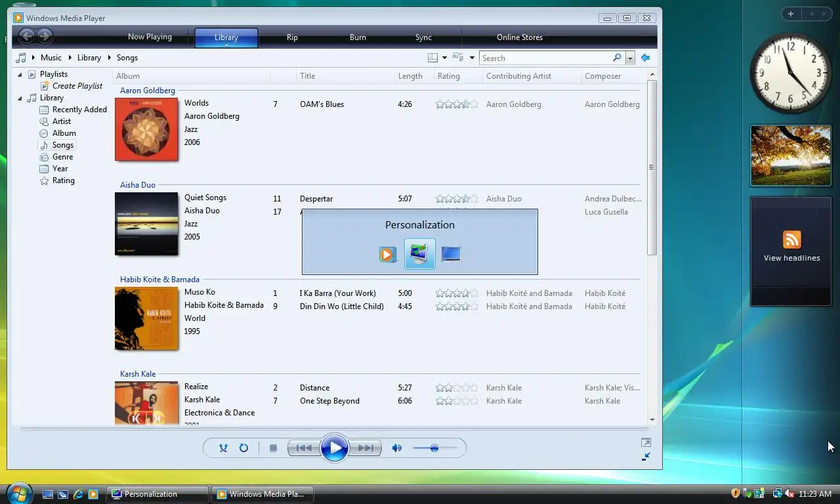The width and height of the screenshot is (840, 504).
Task: Turn repeat on in player controls
Action: 243,448
